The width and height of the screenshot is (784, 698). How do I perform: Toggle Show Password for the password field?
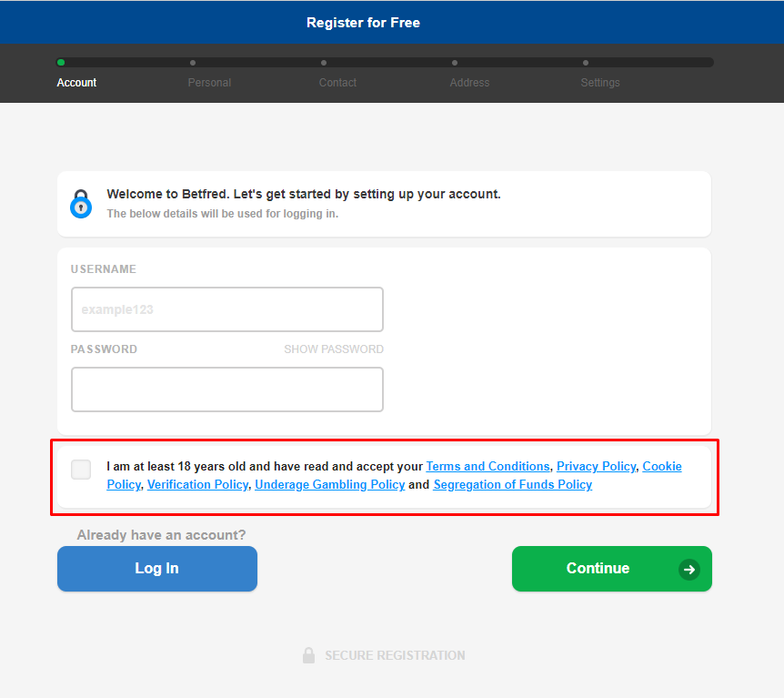(x=333, y=349)
